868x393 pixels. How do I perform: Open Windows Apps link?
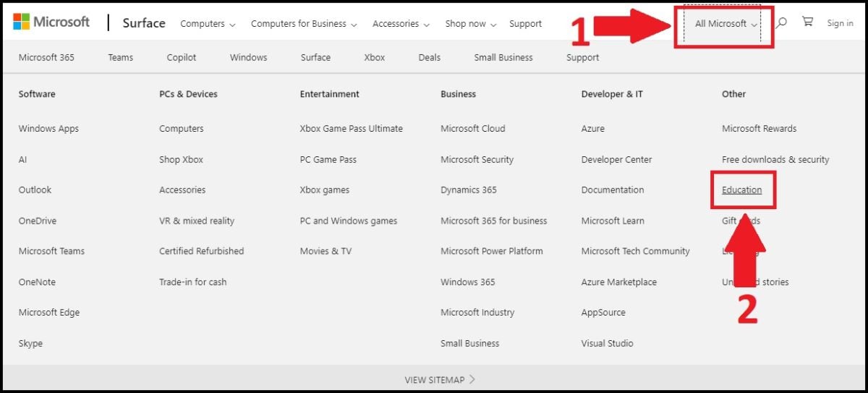pos(48,129)
